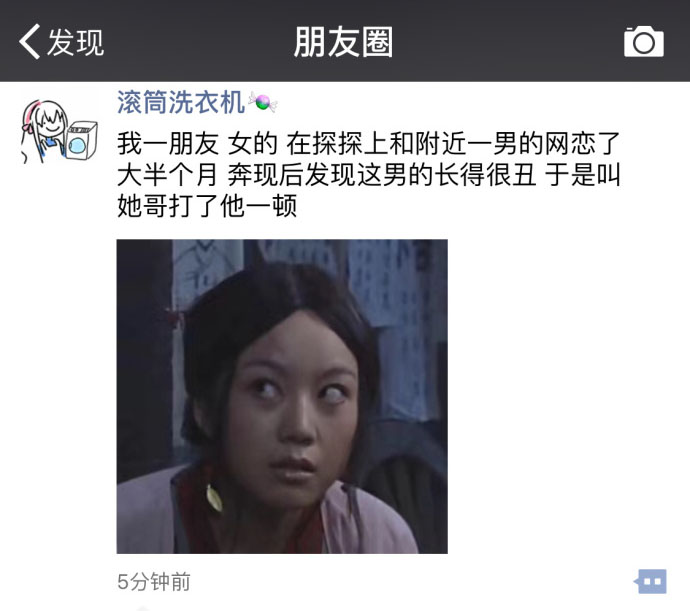690x611 pixels.
Task: Select the post line 她哥打了他一顿
Action: [x=207, y=206]
